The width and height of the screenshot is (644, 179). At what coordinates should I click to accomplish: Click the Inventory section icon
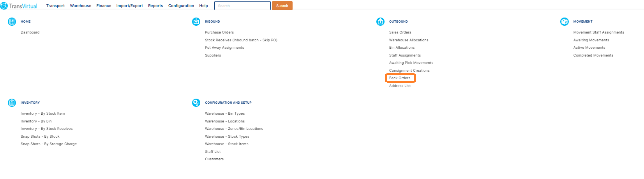click(x=12, y=103)
